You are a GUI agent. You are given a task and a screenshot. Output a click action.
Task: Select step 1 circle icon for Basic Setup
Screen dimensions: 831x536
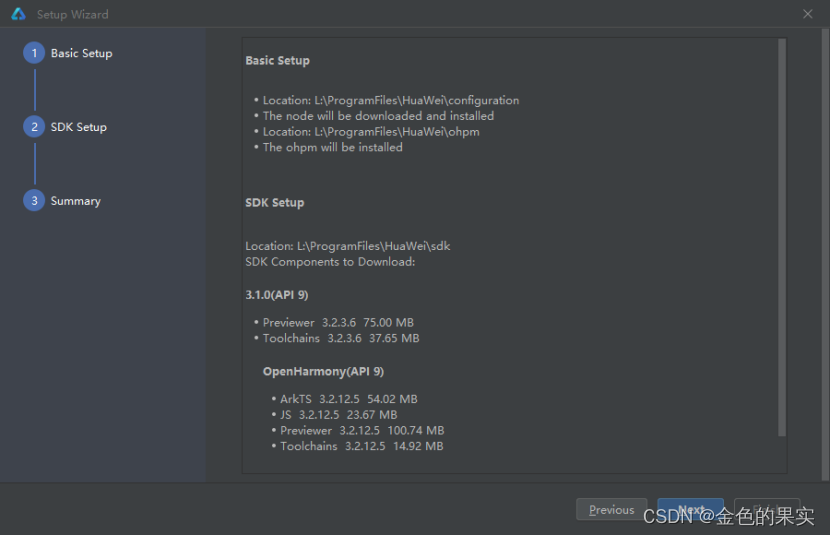point(34,53)
